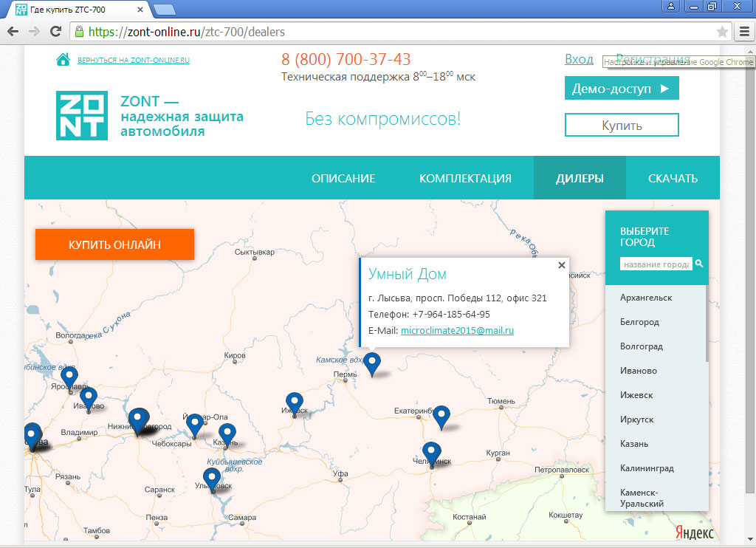Click Телефон: +7-964-185-64-95 text
Image resolution: width=756 pixels, height=548 pixels.
tap(429, 315)
